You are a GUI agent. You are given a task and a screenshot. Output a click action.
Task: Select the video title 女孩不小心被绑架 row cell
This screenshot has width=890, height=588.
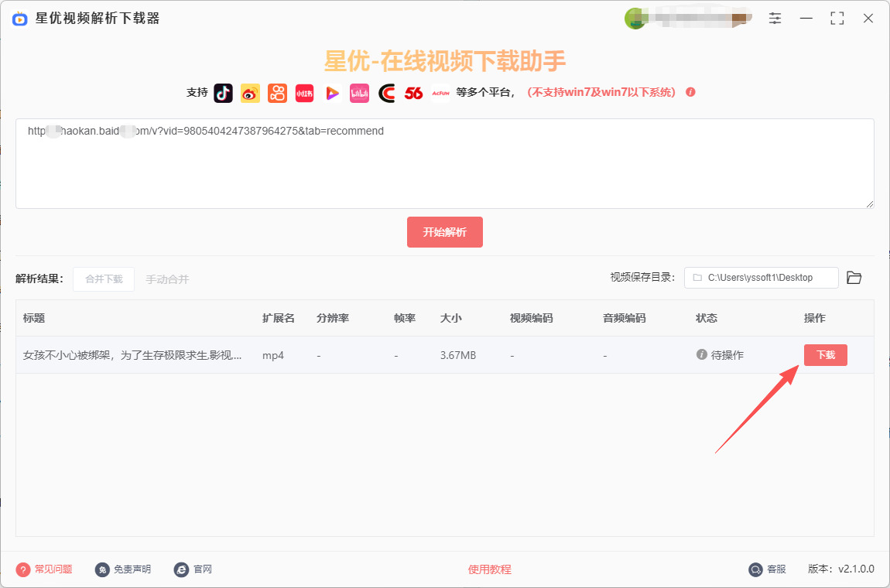coord(132,355)
